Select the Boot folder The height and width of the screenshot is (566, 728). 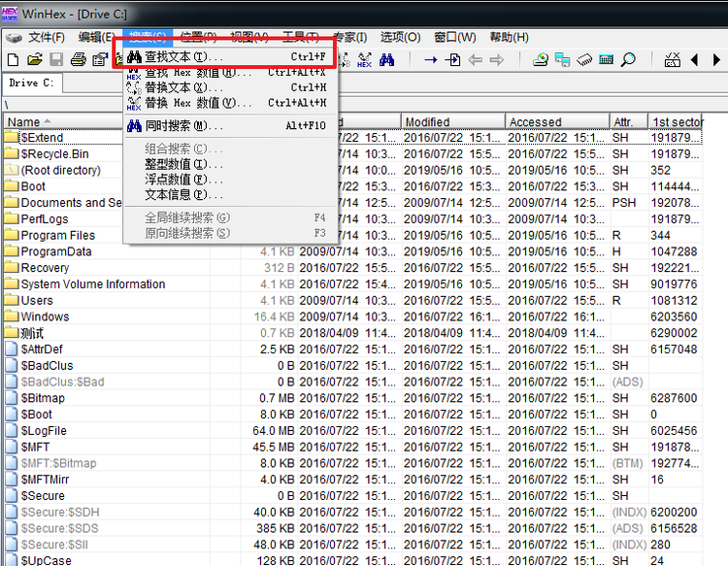(33, 186)
